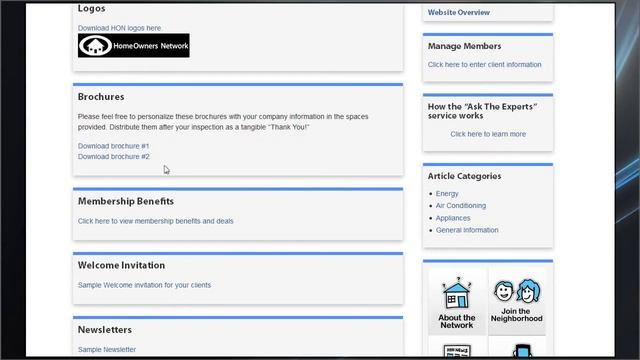Click the Brochures section heading
This screenshot has width=640, height=360.
101,97
